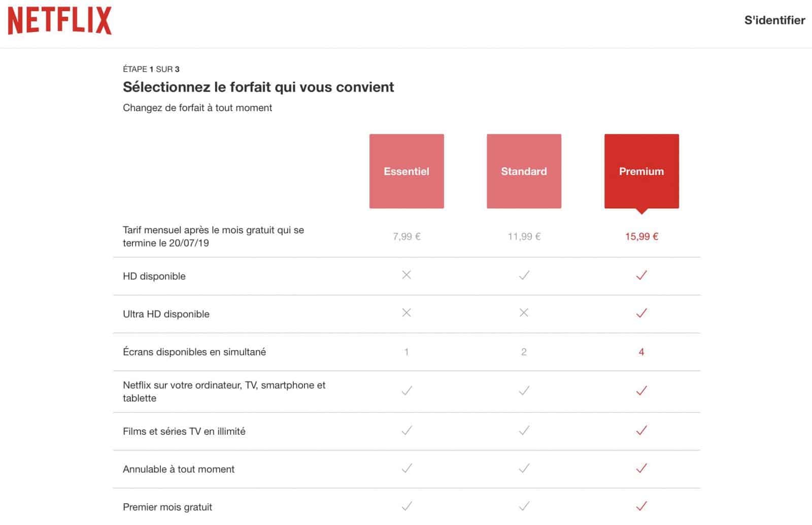Click the red checkmark for Premium HD disponible
812x525 pixels.
pos(641,275)
